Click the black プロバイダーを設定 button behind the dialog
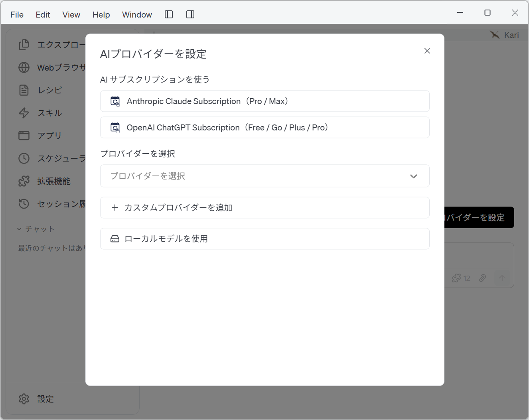Viewport: 529px width, 420px height. click(x=479, y=217)
